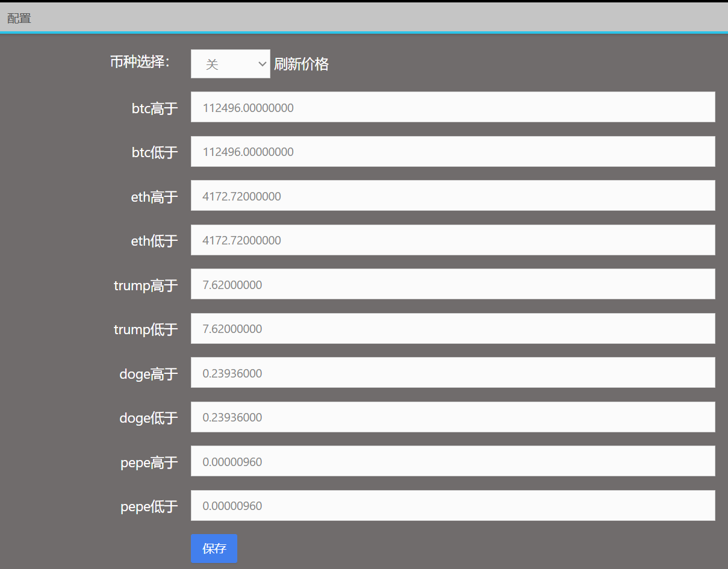Select the doge低于 input field

tap(452, 417)
